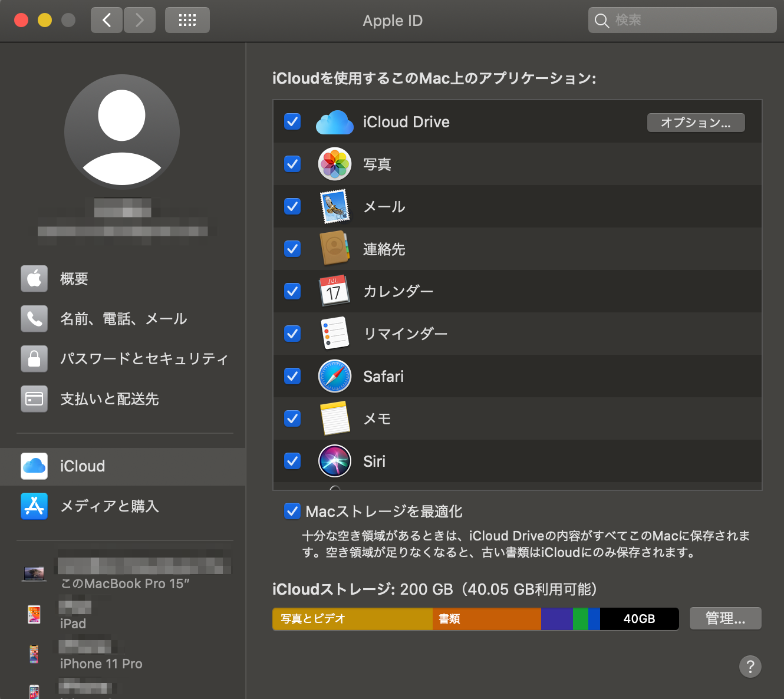Click the 管理... storage button

pyautogui.click(x=725, y=618)
